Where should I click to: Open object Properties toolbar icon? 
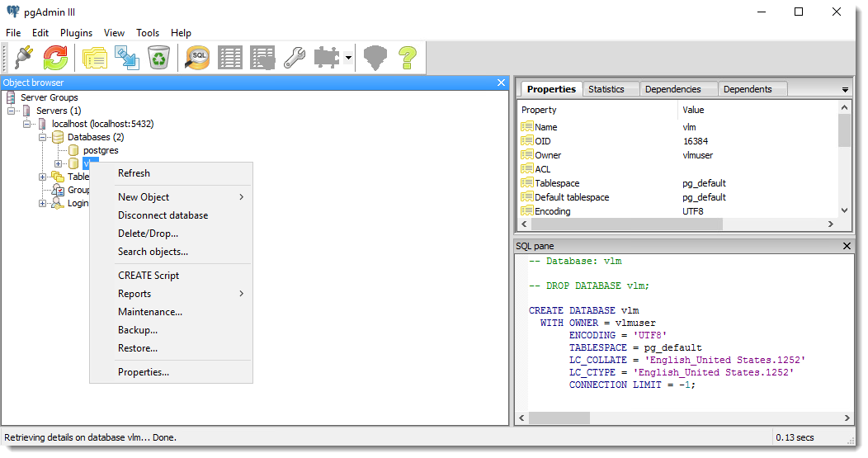pos(95,57)
